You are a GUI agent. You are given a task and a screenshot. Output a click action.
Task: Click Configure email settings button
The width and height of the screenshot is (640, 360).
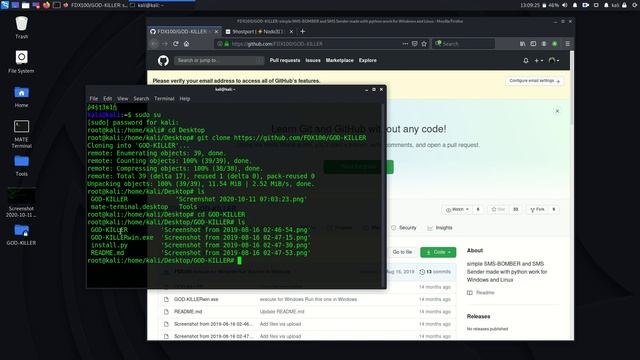pos(534,81)
